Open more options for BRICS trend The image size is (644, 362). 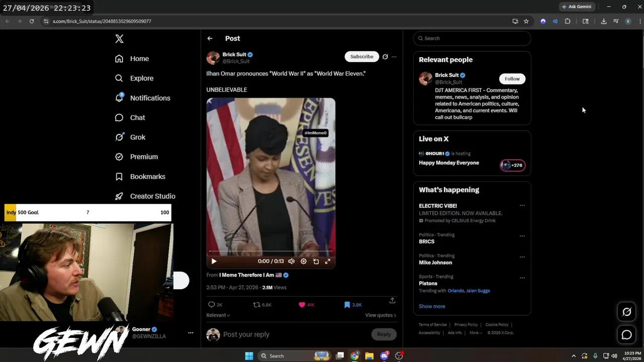point(522,236)
